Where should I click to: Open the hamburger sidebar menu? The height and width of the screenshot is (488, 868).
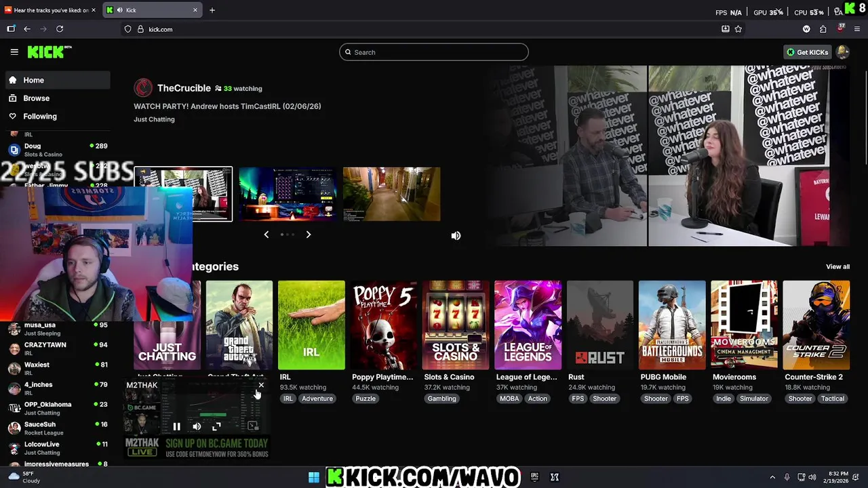point(14,52)
